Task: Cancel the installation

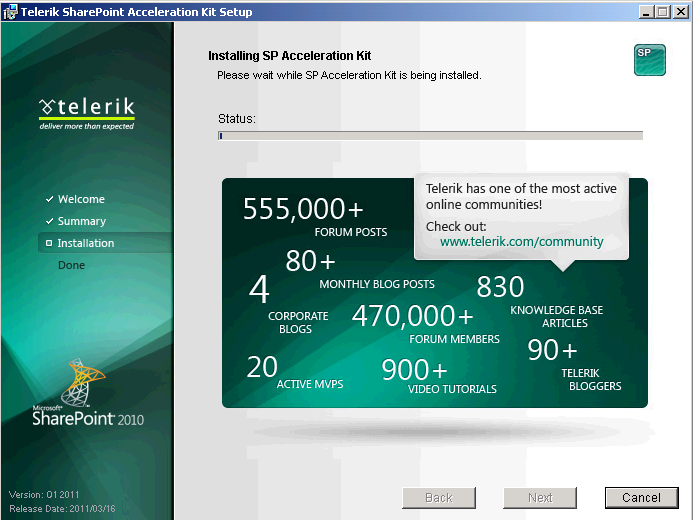Action: point(641,498)
